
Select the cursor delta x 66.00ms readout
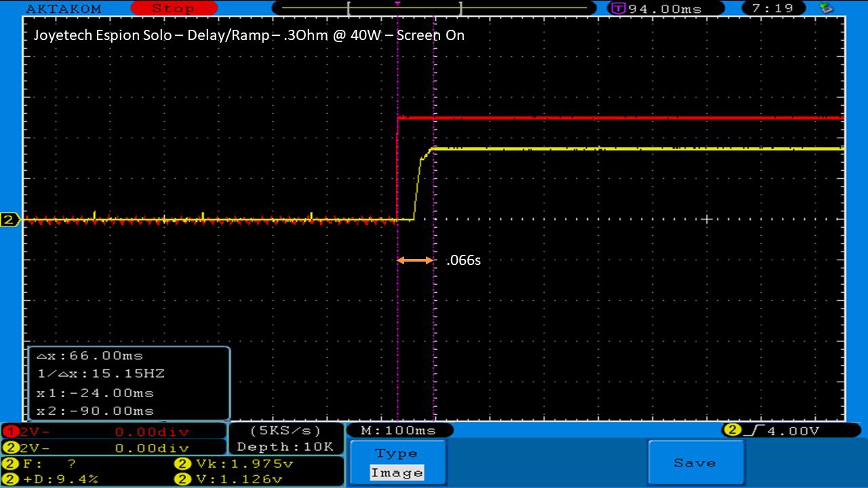point(90,356)
